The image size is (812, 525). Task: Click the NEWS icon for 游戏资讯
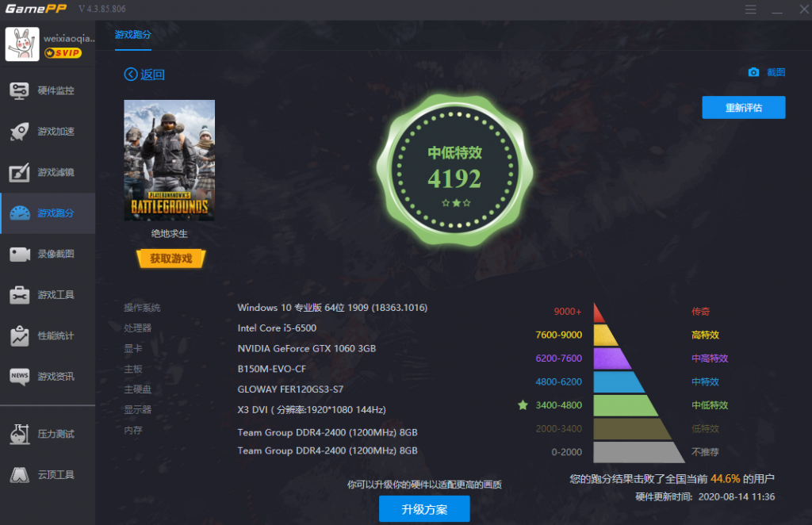(20, 377)
